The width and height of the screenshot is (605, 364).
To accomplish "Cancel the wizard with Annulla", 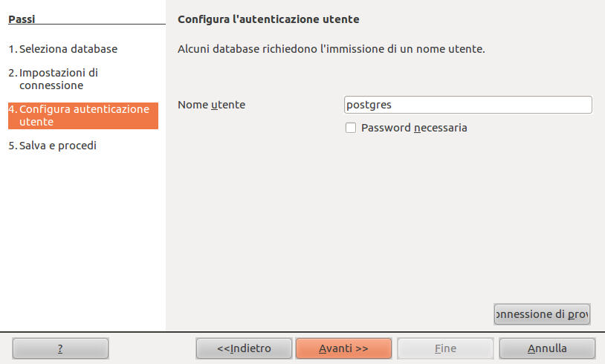I will click(x=547, y=348).
